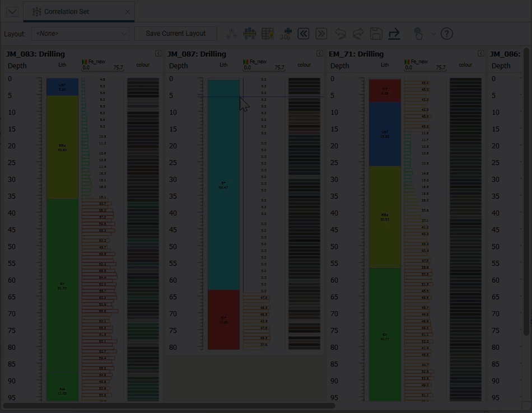The height and width of the screenshot is (413, 532).
Task: Click the expand all columns double-right arrow icon
Action: click(x=321, y=34)
